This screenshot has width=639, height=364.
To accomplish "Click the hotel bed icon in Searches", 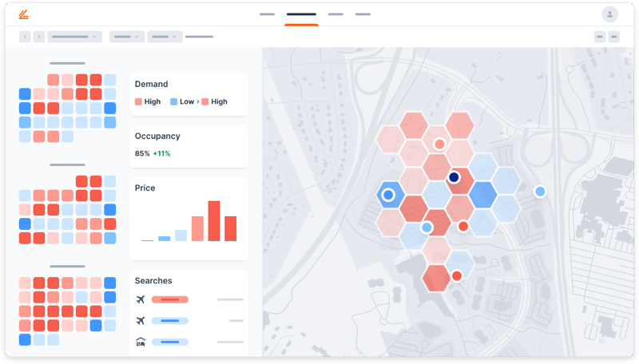I will pos(141,342).
